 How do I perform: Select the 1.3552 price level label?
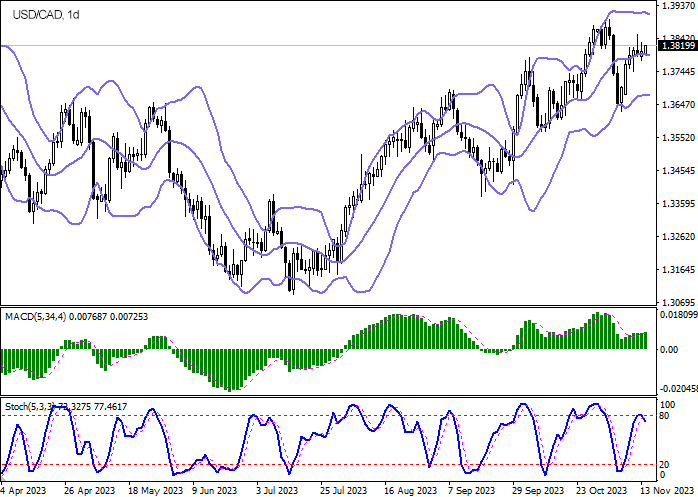pos(678,138)
